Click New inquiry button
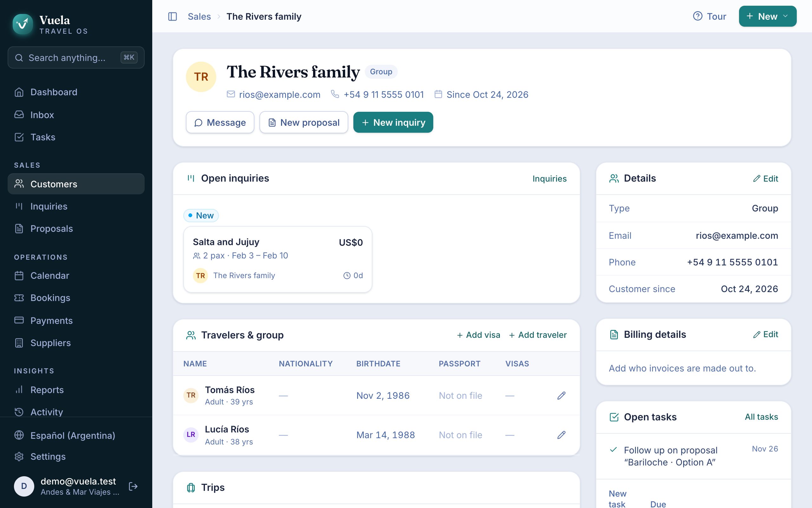 pyautogui.click(x=393, y=122)
